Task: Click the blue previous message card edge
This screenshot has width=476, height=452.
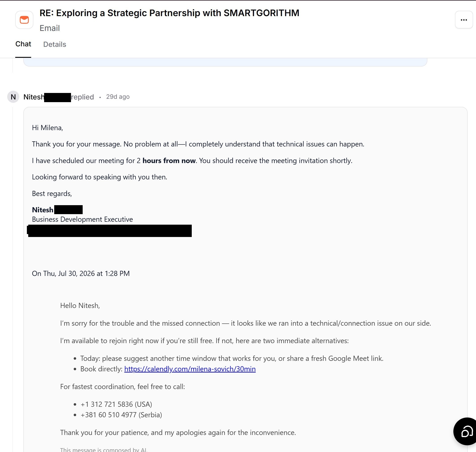Action: (225, 62)
